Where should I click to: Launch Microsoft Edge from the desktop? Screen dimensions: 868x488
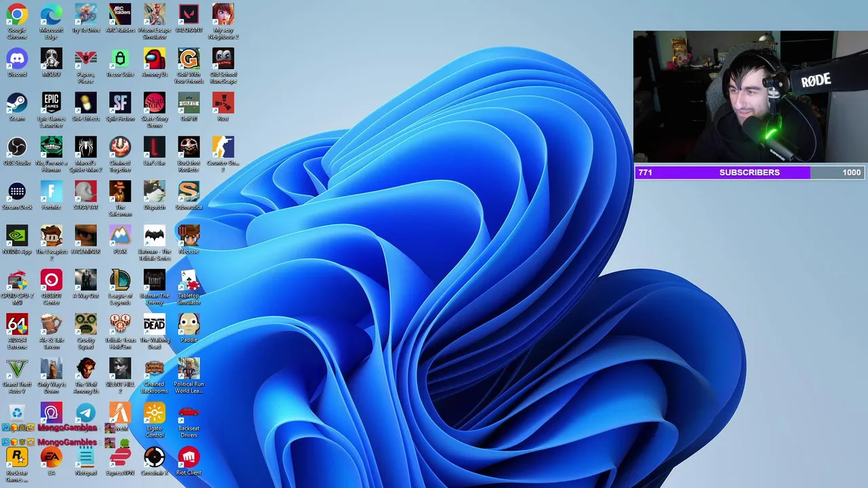point(52,14)
